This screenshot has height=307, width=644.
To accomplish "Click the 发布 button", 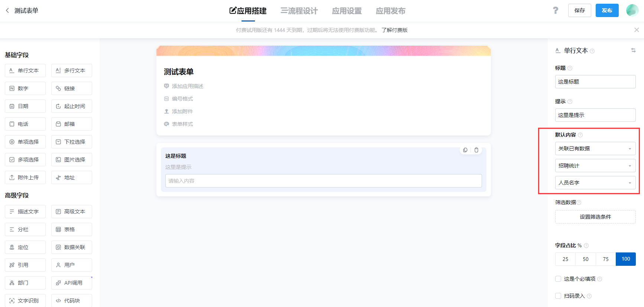I will pos(607,10).
